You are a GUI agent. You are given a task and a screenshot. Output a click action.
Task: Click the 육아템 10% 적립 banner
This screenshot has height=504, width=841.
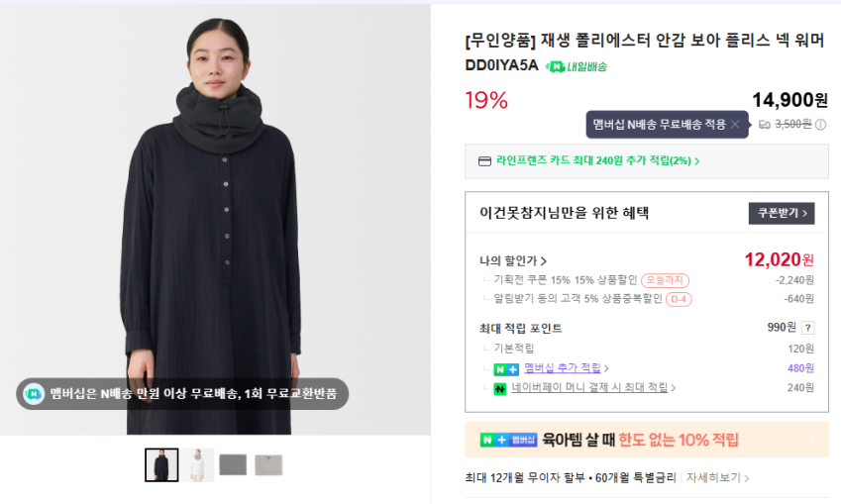coord(646,440)
